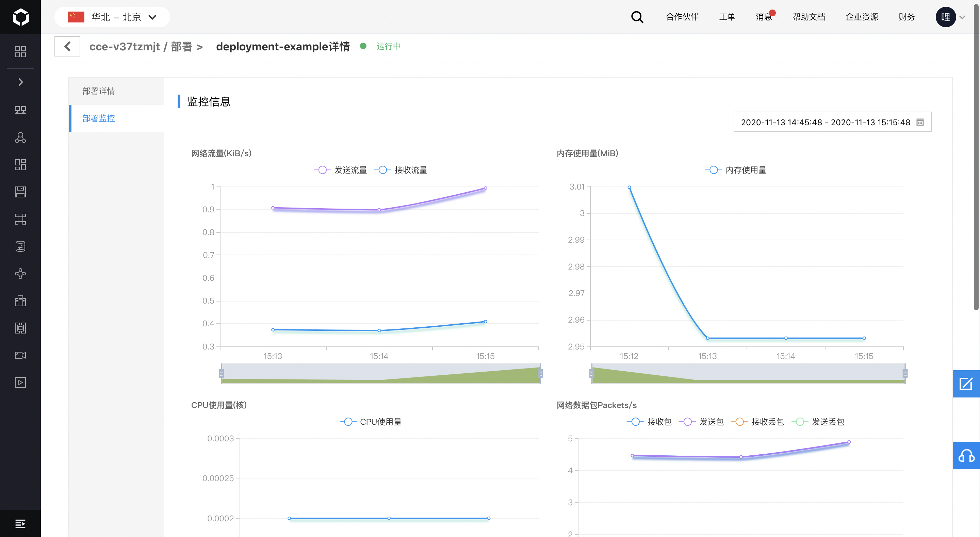
Task: Open the calendar icon in date range
Action: [920, 122]
